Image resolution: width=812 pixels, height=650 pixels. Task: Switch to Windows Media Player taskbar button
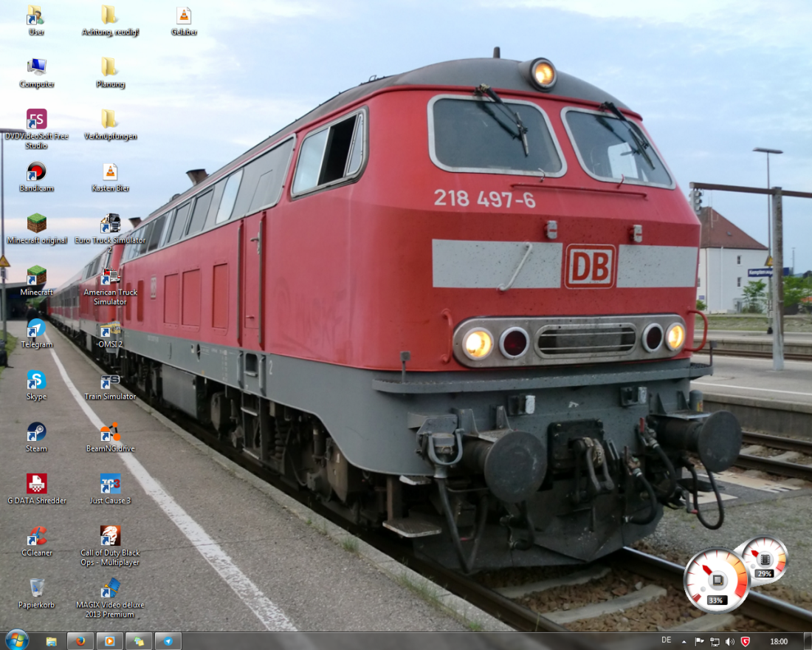pos(110,641)
